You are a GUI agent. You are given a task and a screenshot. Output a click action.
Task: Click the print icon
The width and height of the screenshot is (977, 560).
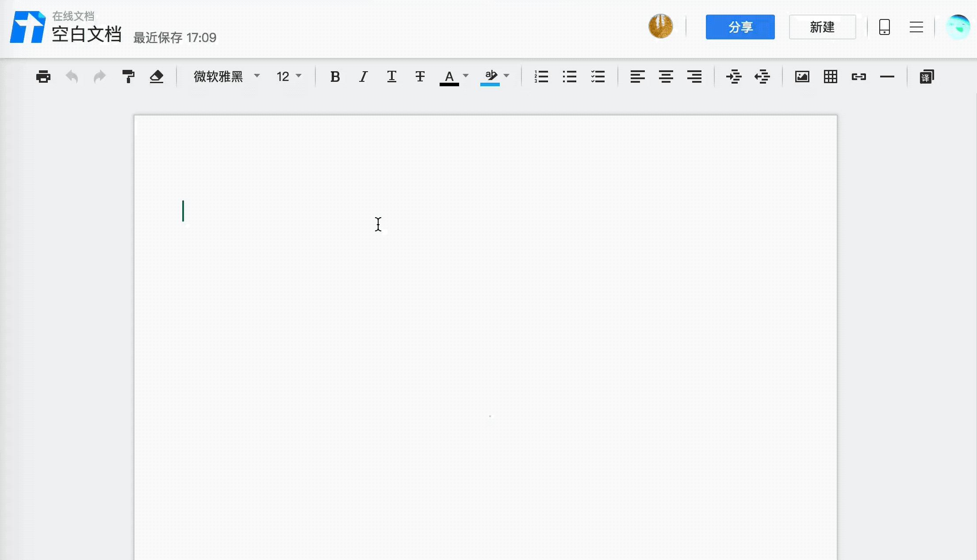[43, 77]
